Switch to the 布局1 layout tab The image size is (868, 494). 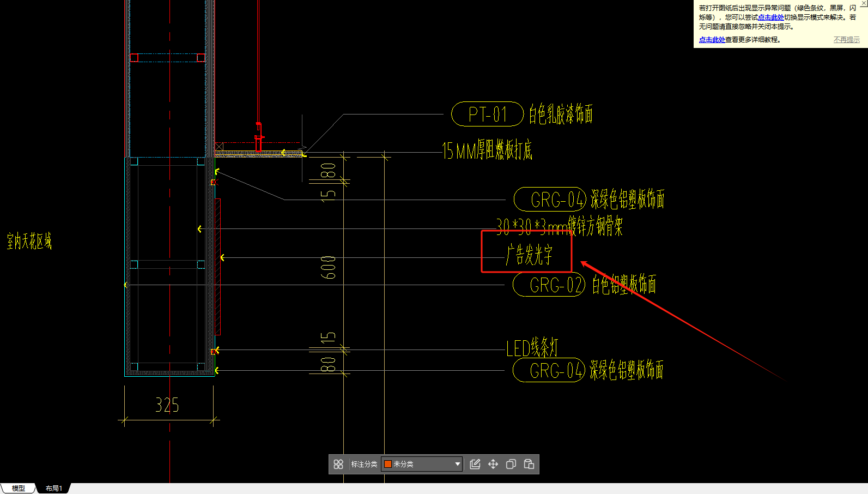[54, 488]
